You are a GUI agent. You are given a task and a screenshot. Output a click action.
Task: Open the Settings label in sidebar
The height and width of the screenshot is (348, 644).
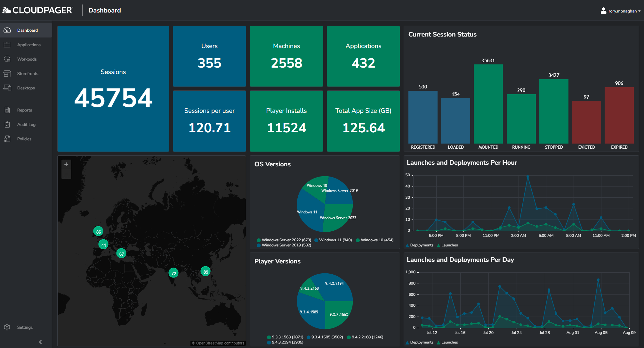[25, 327]
